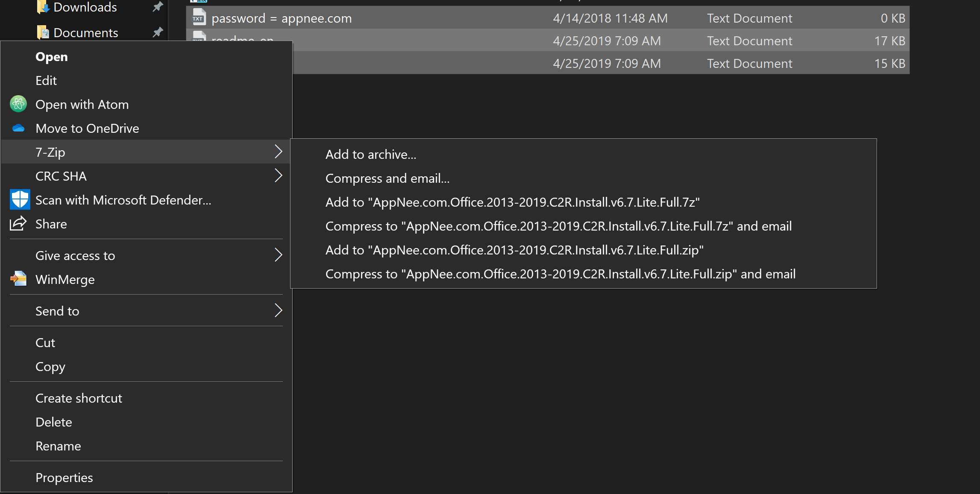Click Add to archive... in 7-Zip submenu

click(584, 154)
